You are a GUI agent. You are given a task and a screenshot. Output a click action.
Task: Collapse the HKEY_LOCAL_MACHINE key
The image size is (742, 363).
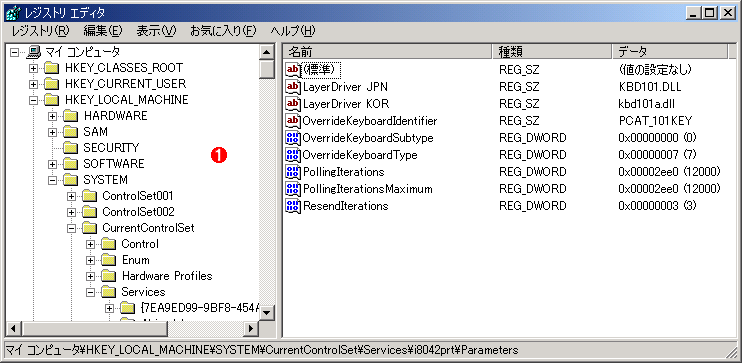(x=34, y=100)
